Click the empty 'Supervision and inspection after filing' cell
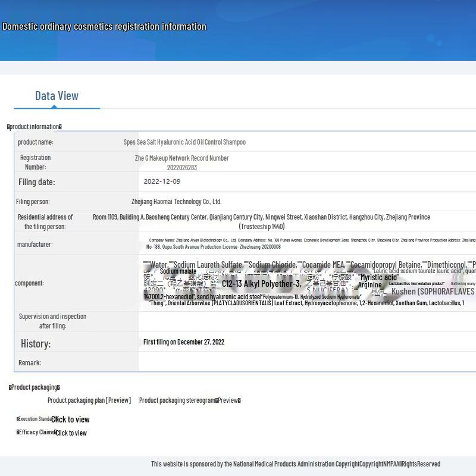Image resolution: width=476 pixels, height=476 pixels. (306, 321)
